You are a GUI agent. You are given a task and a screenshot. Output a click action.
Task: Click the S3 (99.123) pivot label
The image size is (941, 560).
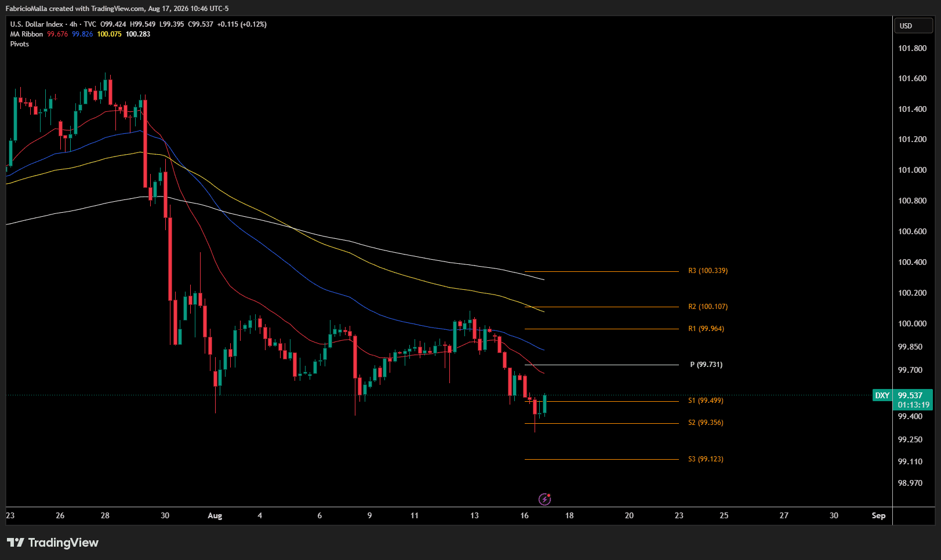(706, 459)
